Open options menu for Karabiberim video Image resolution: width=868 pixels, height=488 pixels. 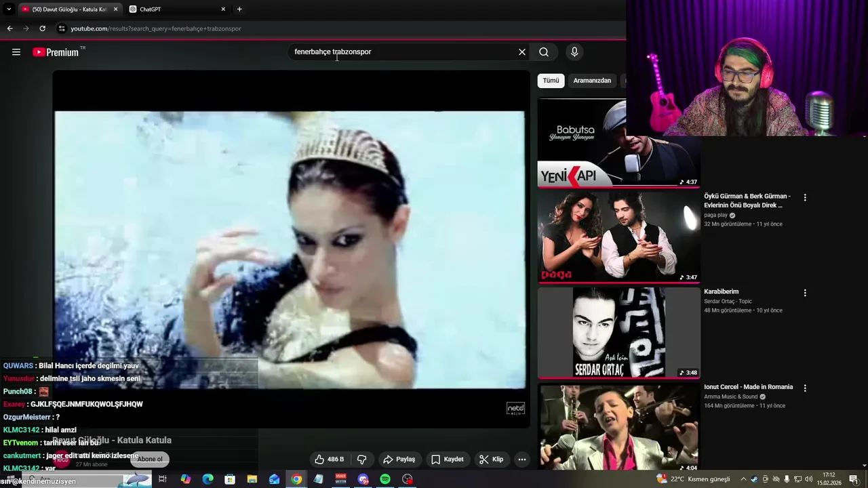[805, 293]
